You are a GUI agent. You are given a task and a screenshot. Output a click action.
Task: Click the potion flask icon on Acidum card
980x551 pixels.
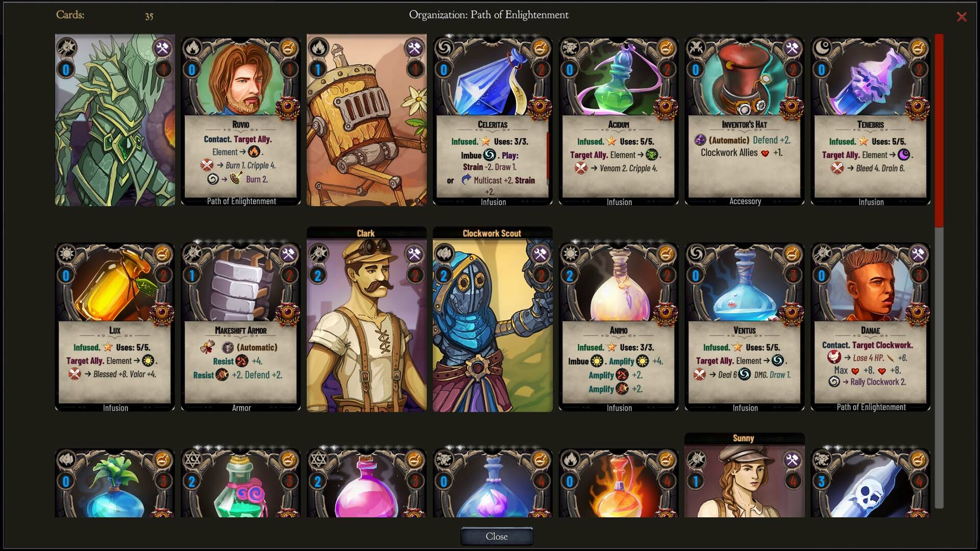pos(666,48)
